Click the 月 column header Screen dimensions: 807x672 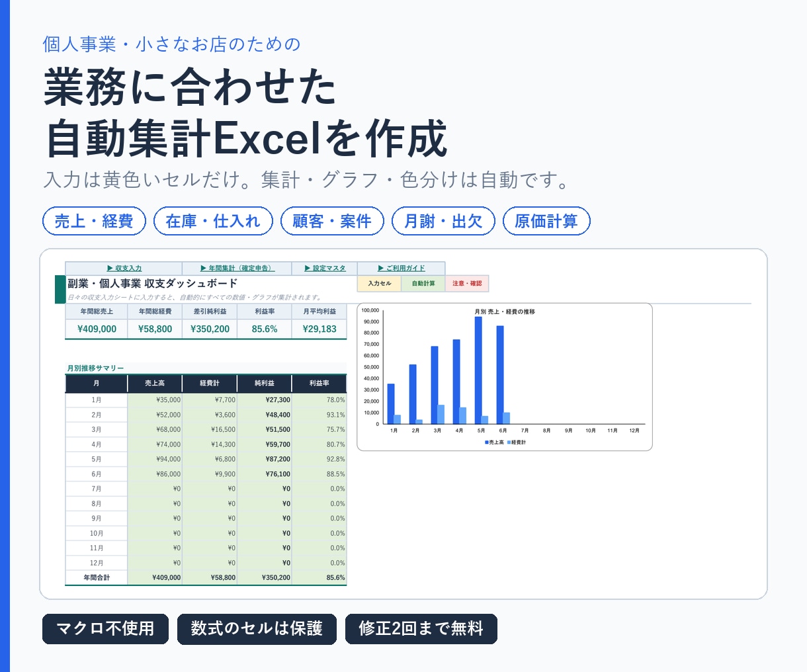(x=97, y=383)
